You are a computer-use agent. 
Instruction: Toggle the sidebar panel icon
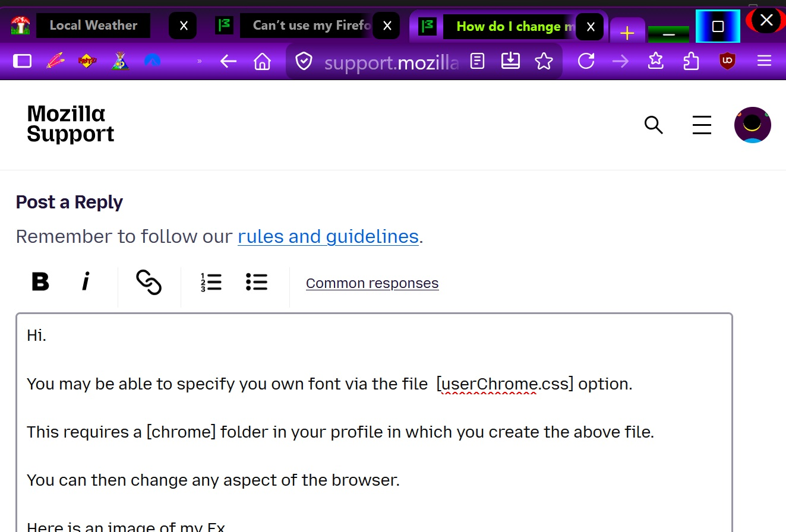tap(23, 61)
